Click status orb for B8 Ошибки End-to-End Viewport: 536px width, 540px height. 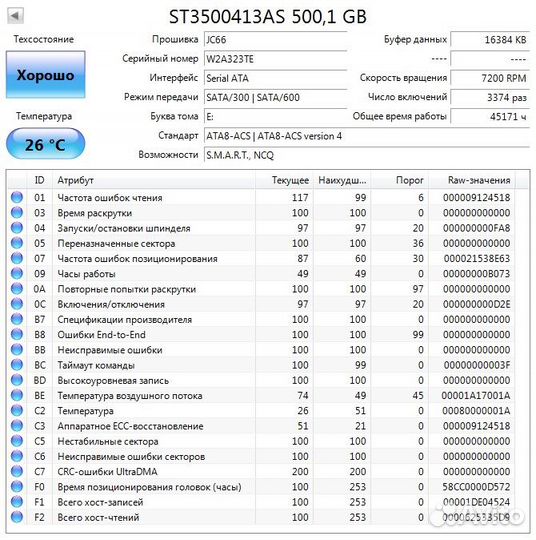[17, 334]
